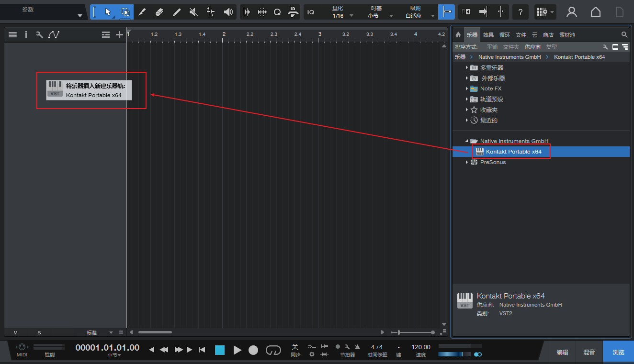634x364 pixels.
Task: Toggle the browser thumbnail view icon
Action: point(615,47)
